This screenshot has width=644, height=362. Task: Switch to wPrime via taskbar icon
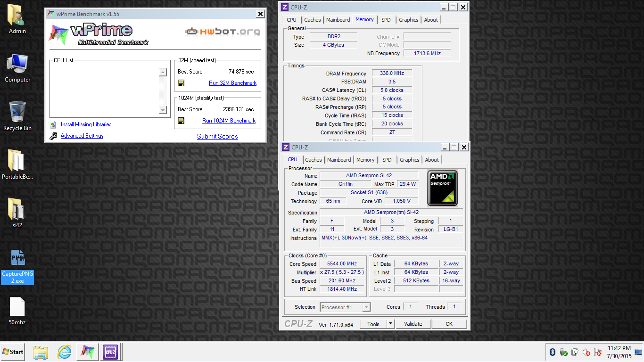click(88, 352)
